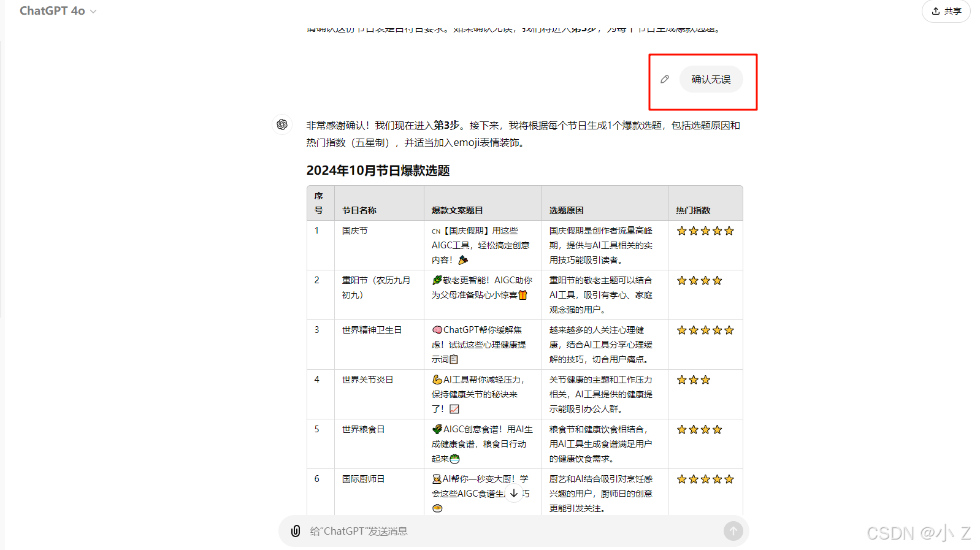Click the 共享 share button

point(946,11)
